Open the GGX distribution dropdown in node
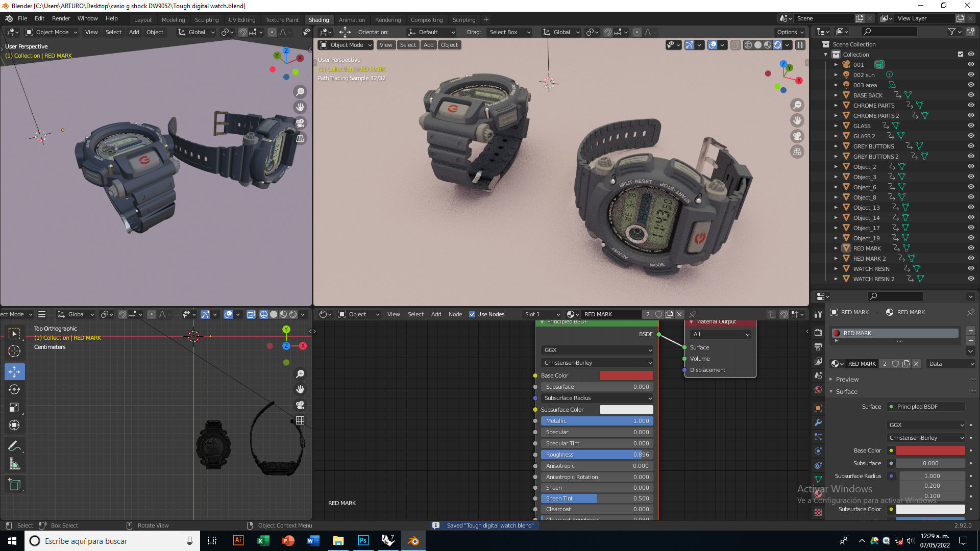The height and width of the screenshot is (551, 980). (x=597, y=350)
